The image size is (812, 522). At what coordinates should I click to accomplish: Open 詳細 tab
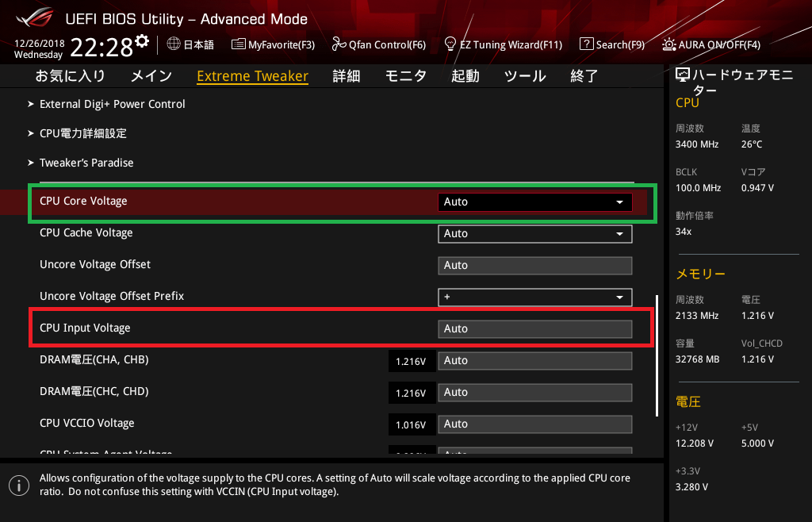[347, 75]
